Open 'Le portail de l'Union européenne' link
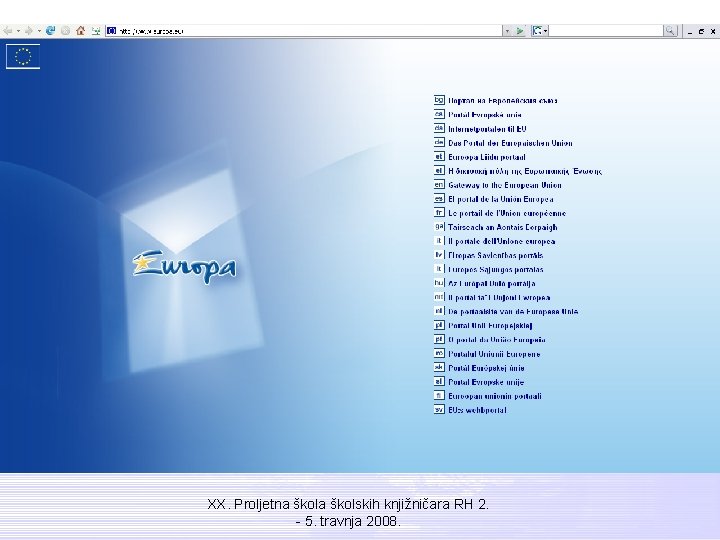Screen dimensions: 720x540 point(507,213)
